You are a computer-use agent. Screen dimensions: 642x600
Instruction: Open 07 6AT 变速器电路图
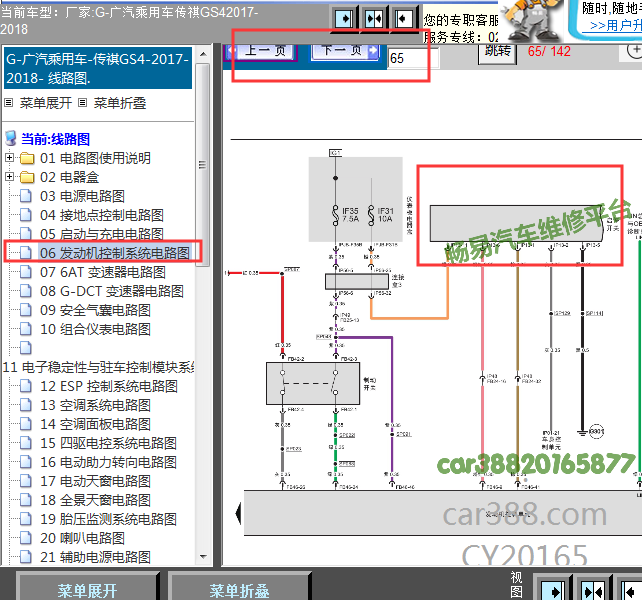point(102,272)
